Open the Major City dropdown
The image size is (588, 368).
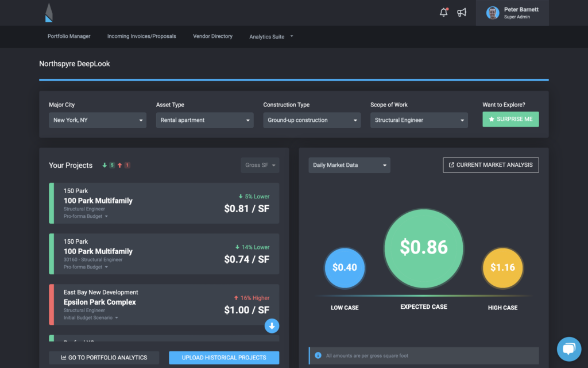tap(98, 120)
